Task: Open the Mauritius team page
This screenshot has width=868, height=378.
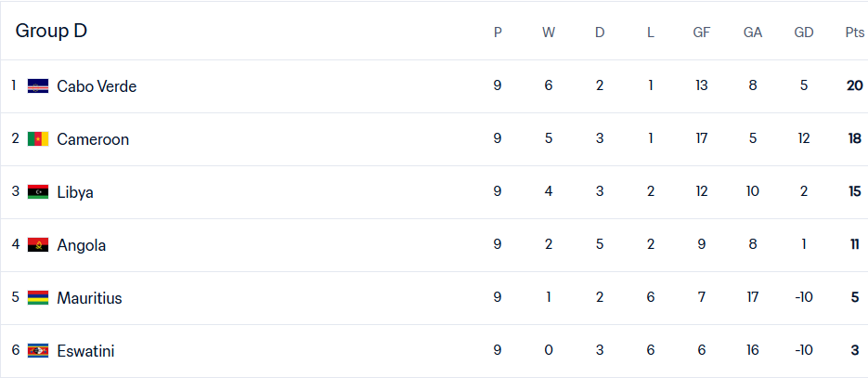Action: click(89, 298)
